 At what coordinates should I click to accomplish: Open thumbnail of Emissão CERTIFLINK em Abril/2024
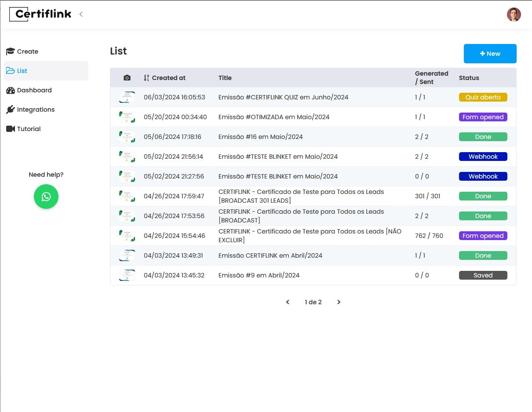(127, 255)
